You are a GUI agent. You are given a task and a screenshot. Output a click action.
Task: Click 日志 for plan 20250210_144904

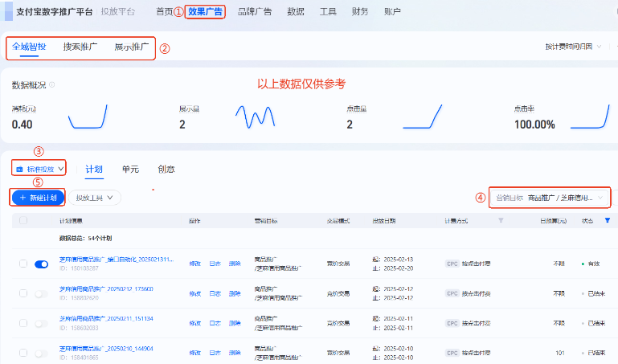(x=215, y=353)
